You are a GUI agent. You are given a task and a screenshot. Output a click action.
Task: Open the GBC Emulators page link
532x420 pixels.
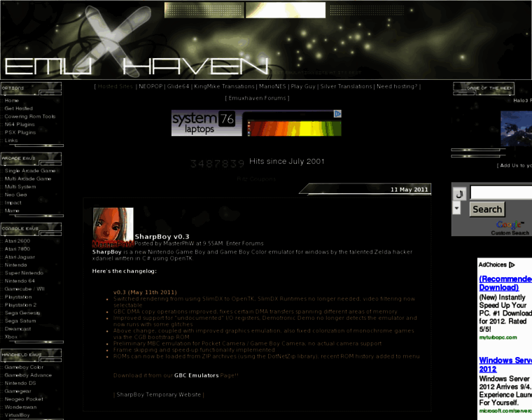pyautogui.click(x=197, y=375)
